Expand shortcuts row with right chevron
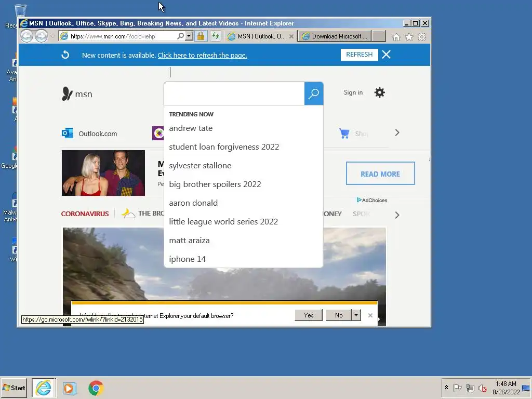 397,132
